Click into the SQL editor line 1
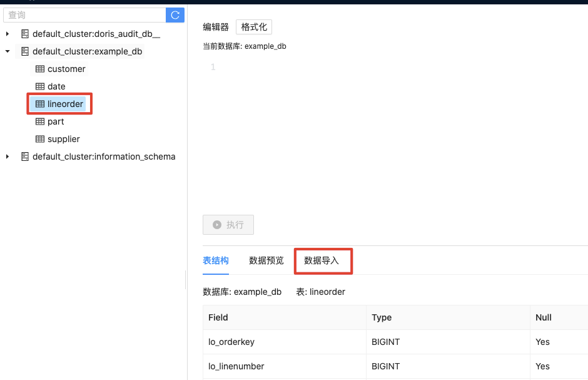 [397, 67]
